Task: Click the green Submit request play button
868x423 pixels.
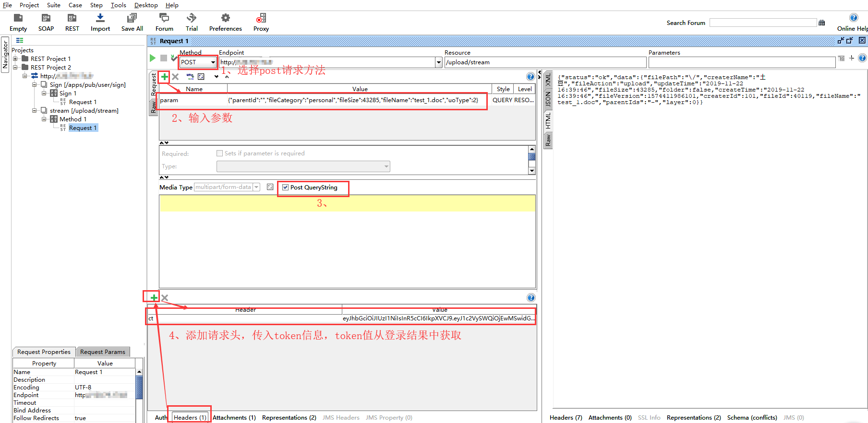Action: click(x=153, y=58)
